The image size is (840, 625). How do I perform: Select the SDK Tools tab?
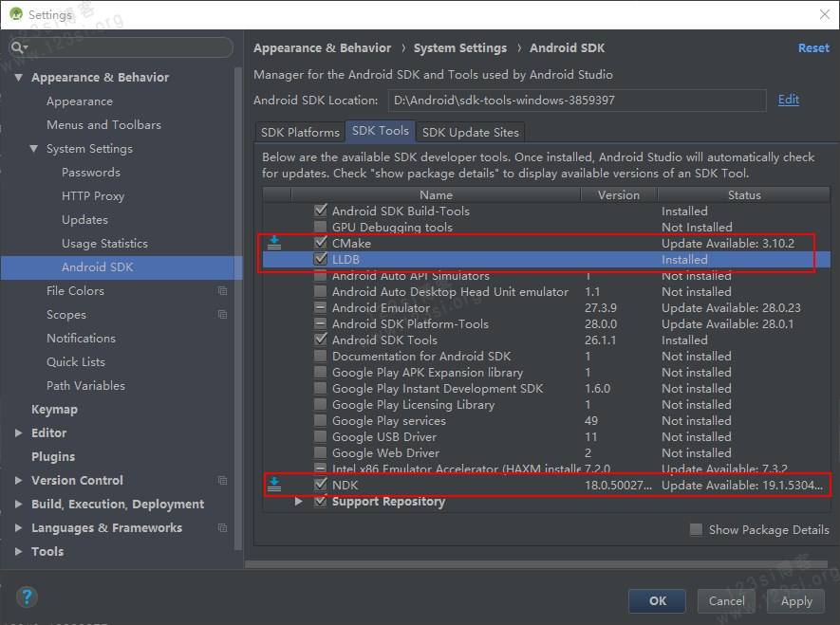point(381,131)
